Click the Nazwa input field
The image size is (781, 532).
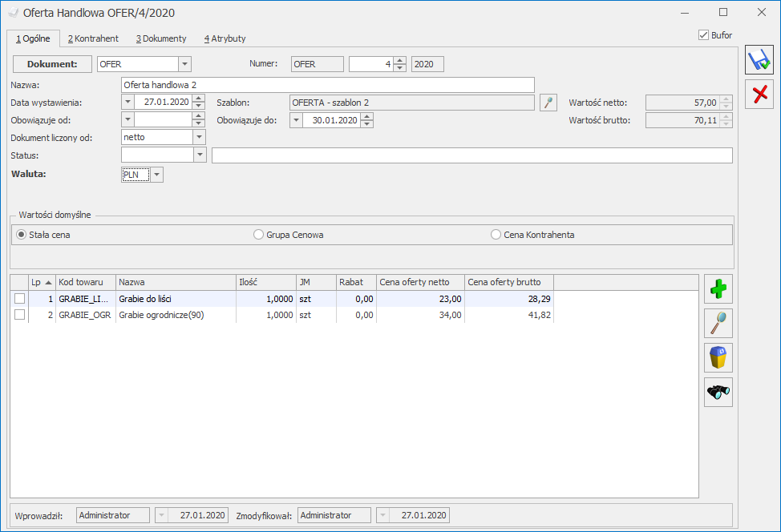(327, 85)
